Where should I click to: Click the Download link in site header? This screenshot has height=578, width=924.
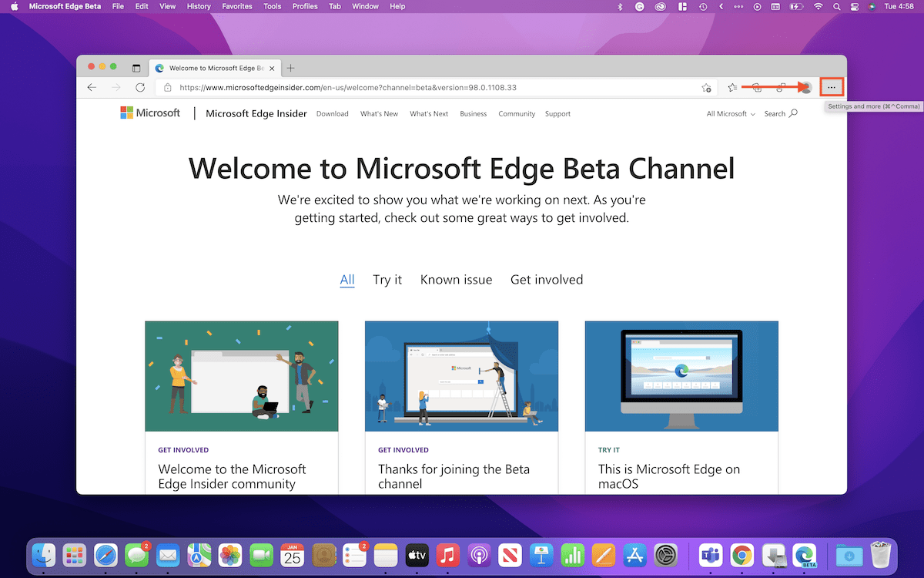[x=333, y=114]
